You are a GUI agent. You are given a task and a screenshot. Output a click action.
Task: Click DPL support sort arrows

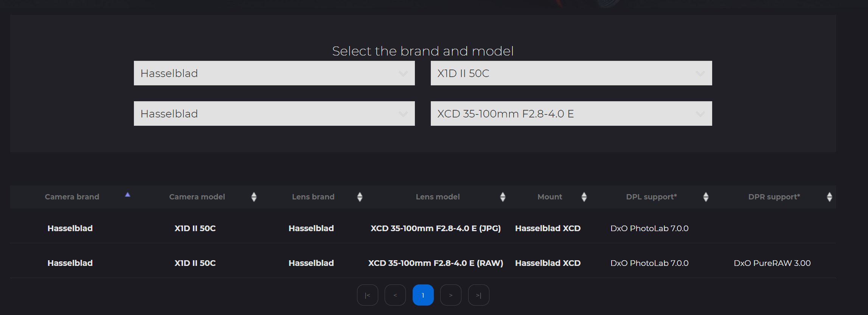pos(706,197)
